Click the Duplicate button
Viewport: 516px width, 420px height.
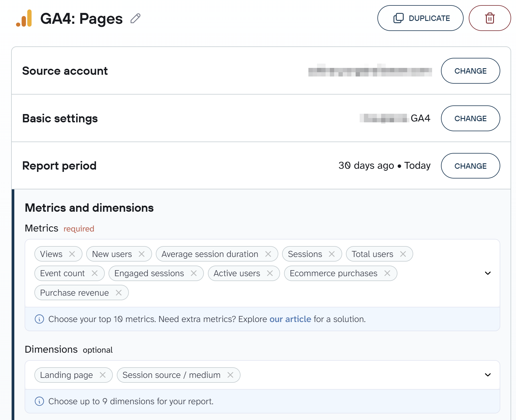click(x=420, y=18)
